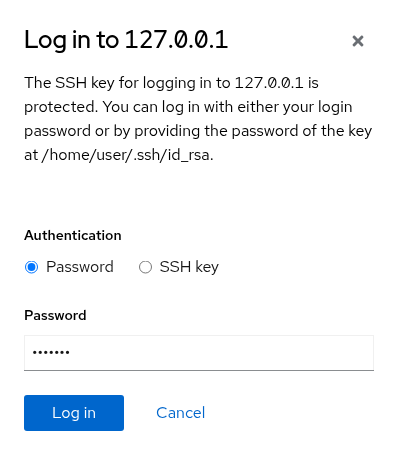Close the login dialog with the X icon
Image resolution: width=398 pixels, height=455 pixels.
coord(358,41)
